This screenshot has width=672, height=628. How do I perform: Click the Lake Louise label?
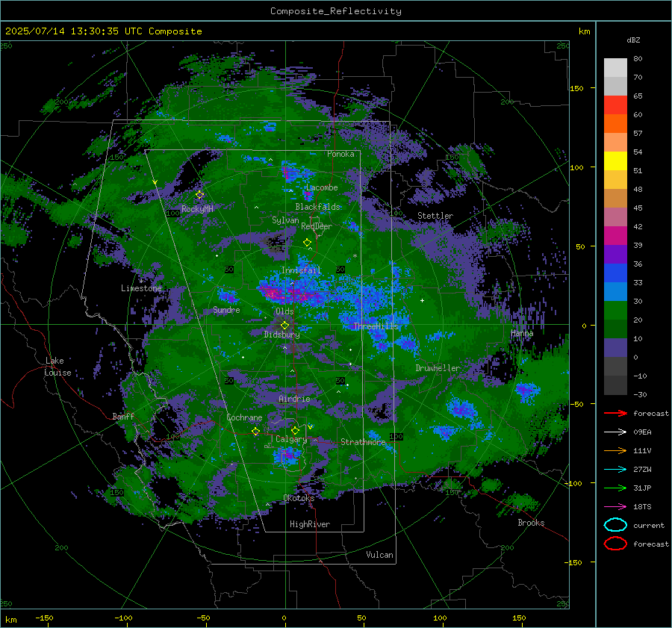point(57,367)
